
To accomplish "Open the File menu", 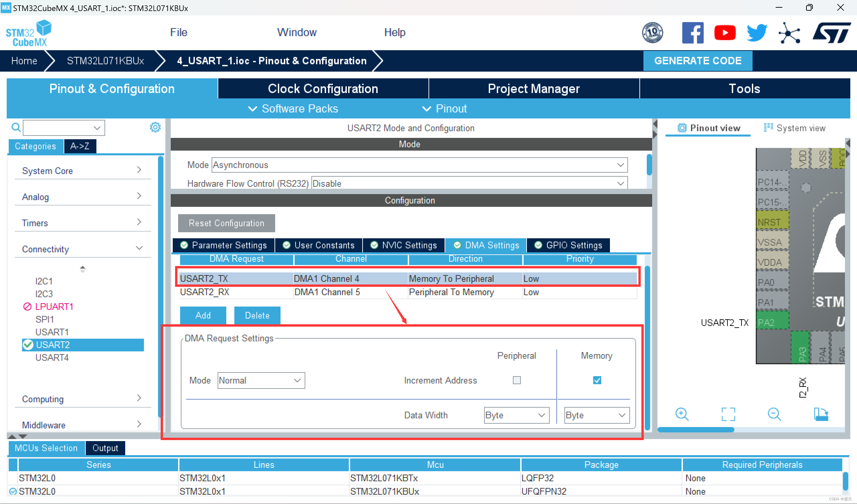I will click(178, 32).
